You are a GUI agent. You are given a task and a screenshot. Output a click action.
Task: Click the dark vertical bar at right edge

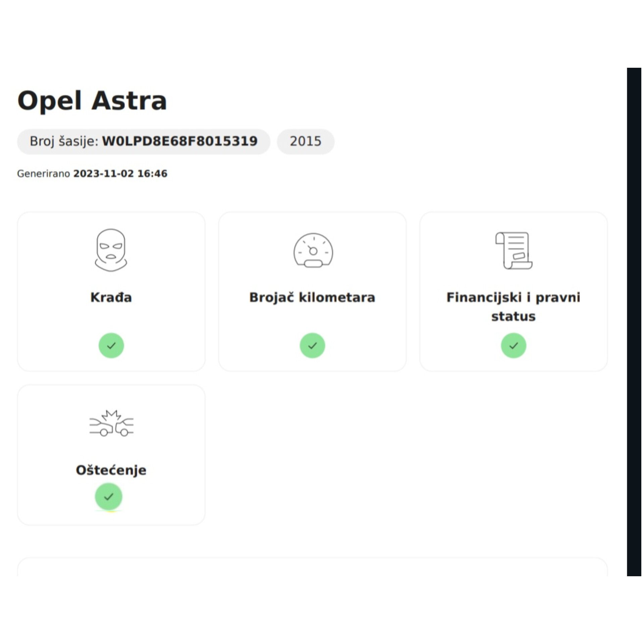pos(634,322)
